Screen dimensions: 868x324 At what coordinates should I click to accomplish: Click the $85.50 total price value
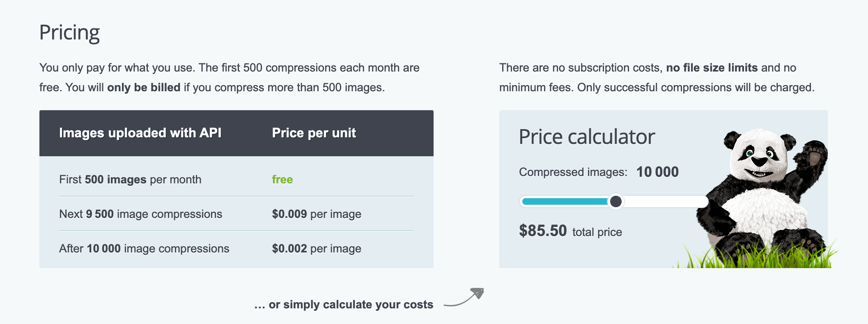(x=543, y=231)
